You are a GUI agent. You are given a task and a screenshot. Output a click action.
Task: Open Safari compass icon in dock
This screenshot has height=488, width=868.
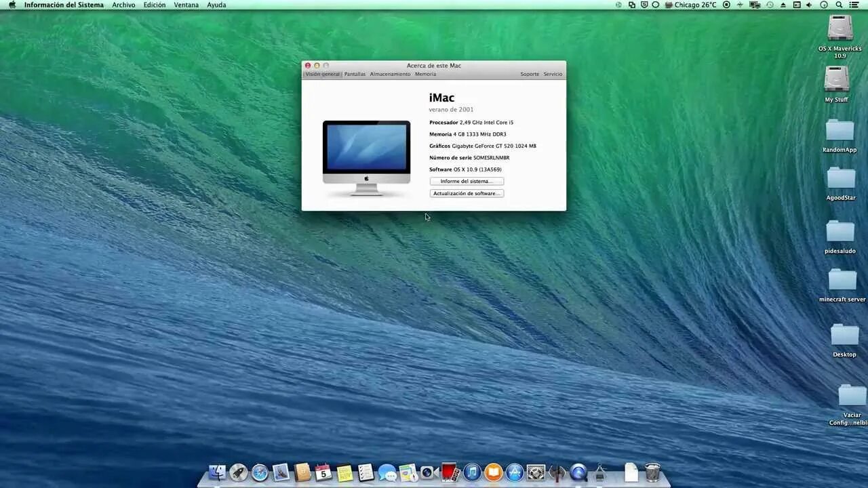[x=260, y=472]
